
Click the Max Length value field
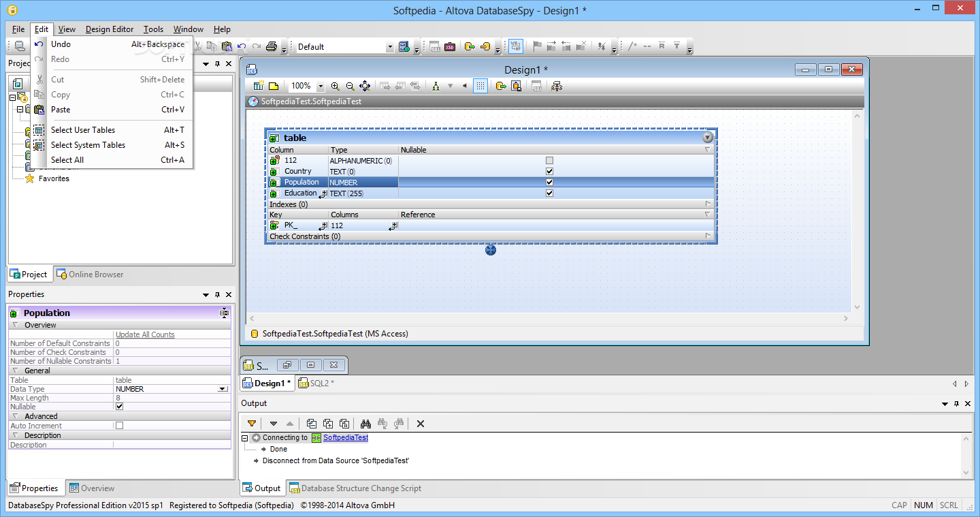point(172,398)
